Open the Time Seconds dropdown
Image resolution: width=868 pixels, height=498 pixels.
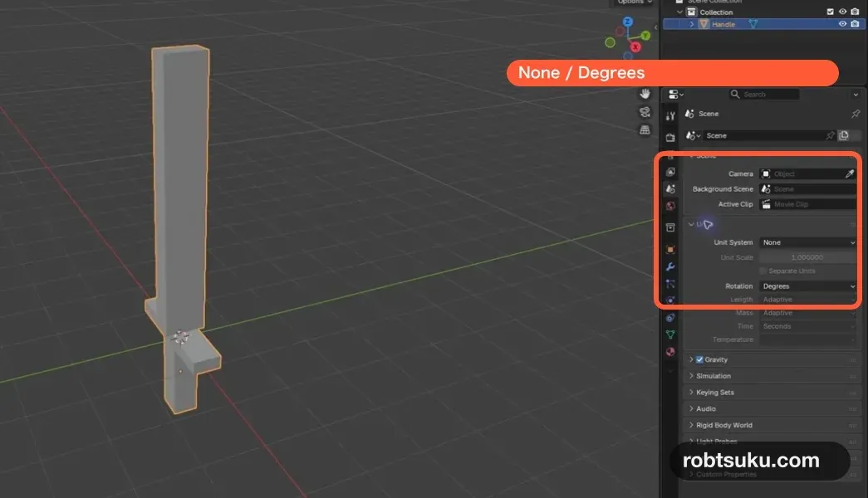(x=807, y=326)
